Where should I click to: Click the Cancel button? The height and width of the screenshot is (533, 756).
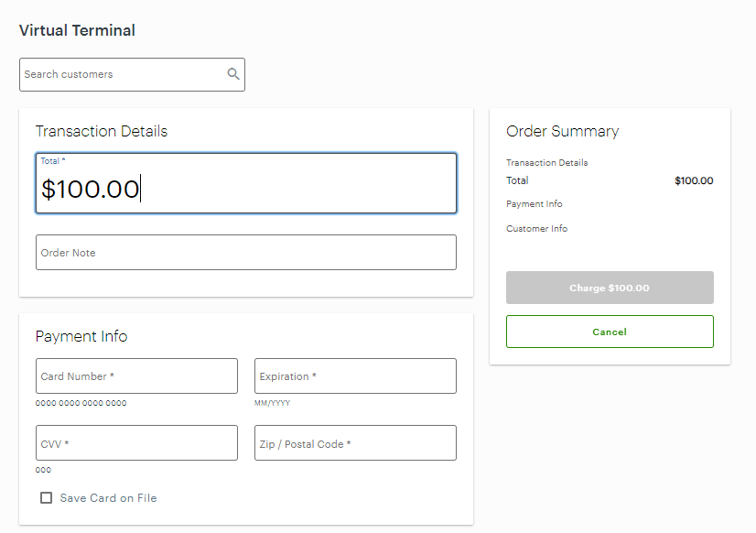610,332
